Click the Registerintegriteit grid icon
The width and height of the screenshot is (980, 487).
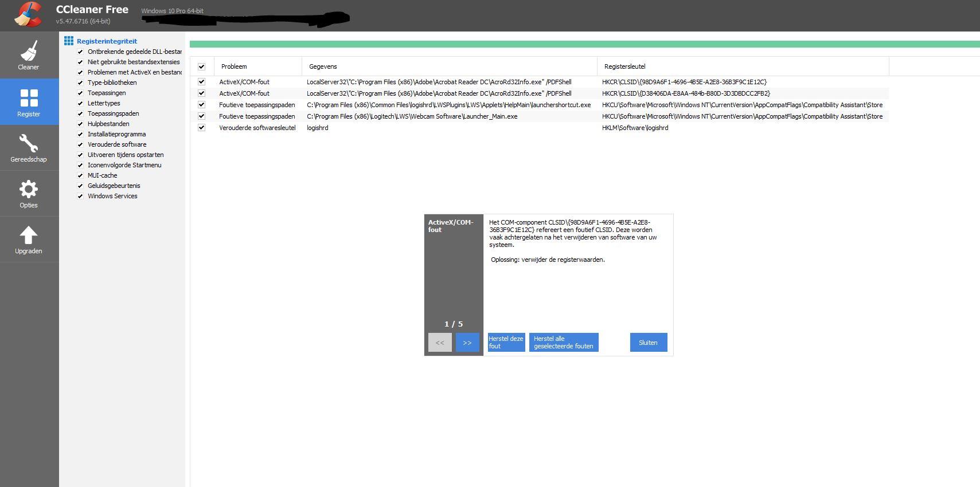[69, 41]
